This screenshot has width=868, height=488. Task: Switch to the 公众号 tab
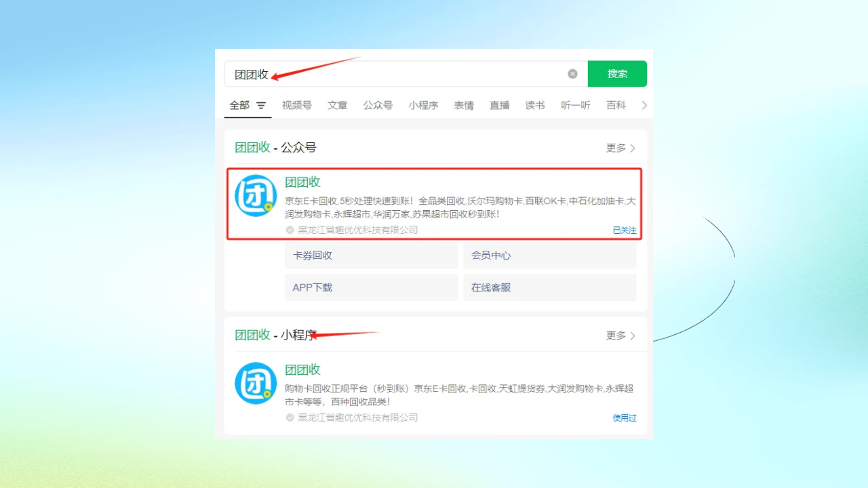click(378, 105)
